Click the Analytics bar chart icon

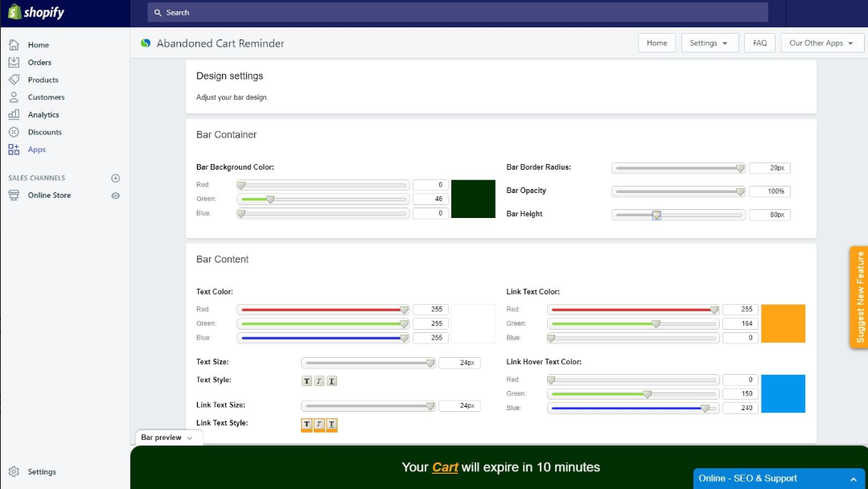[x=14, y=114]
